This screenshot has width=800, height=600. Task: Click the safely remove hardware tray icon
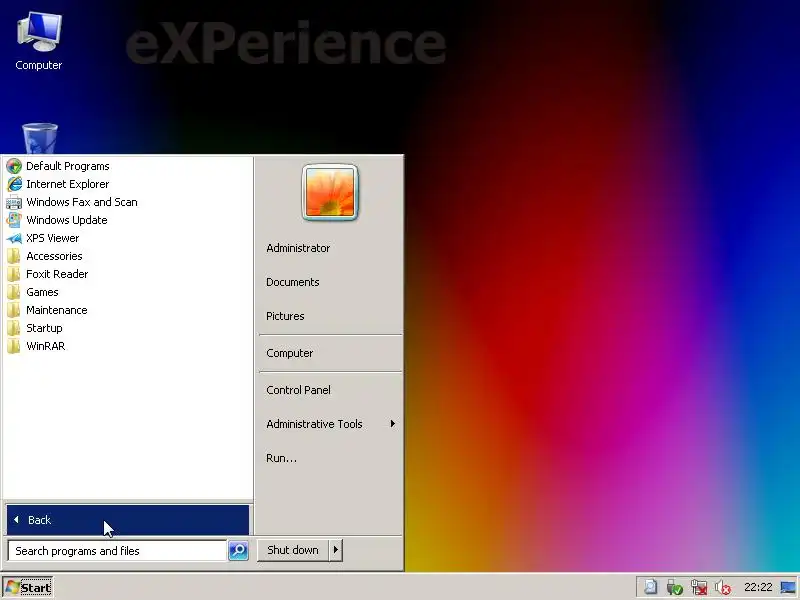click(674, 587)
